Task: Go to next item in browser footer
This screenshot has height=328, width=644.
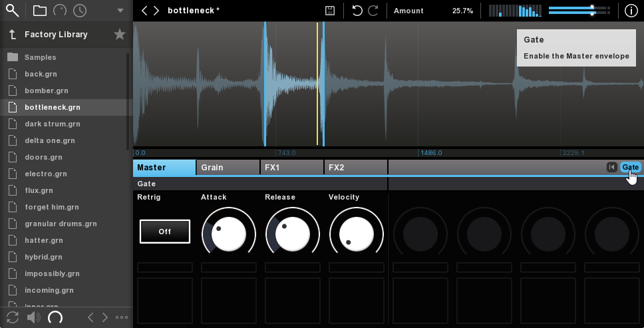Action: point(105,317)
